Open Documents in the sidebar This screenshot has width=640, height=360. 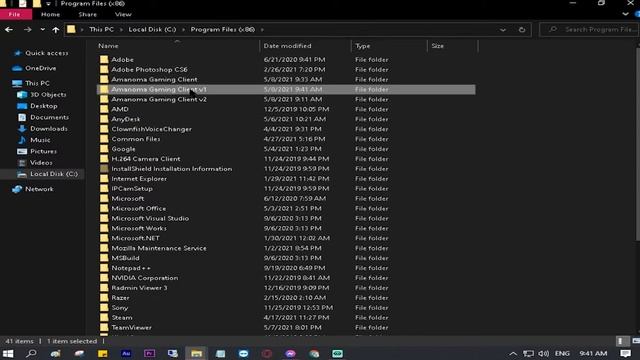(x=43, y=118)
